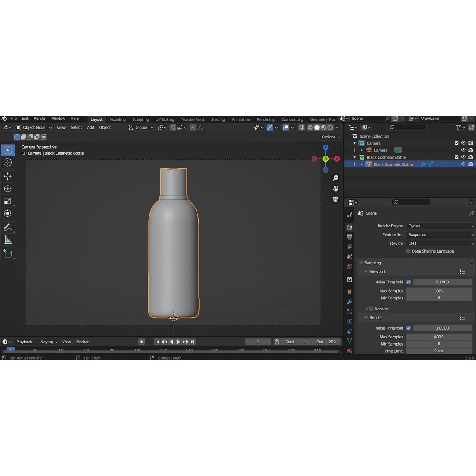Play the animation forward
The image size is (476, 476).
point(178,342)
